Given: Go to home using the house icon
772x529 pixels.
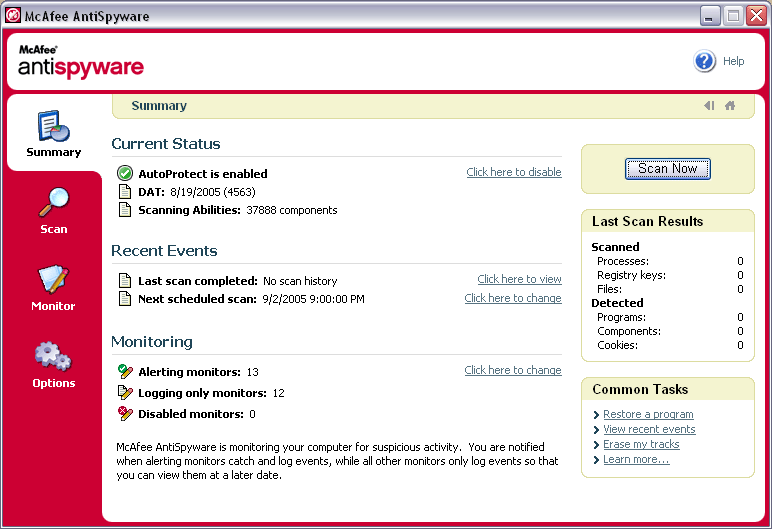Looking at the screenshot, I should tap(730, 105).
